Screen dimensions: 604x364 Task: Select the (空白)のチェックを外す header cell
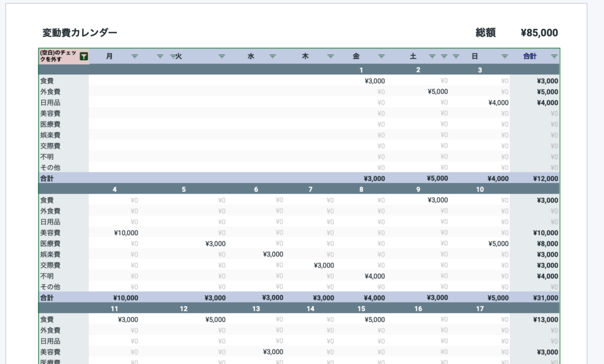click(58, 57)
